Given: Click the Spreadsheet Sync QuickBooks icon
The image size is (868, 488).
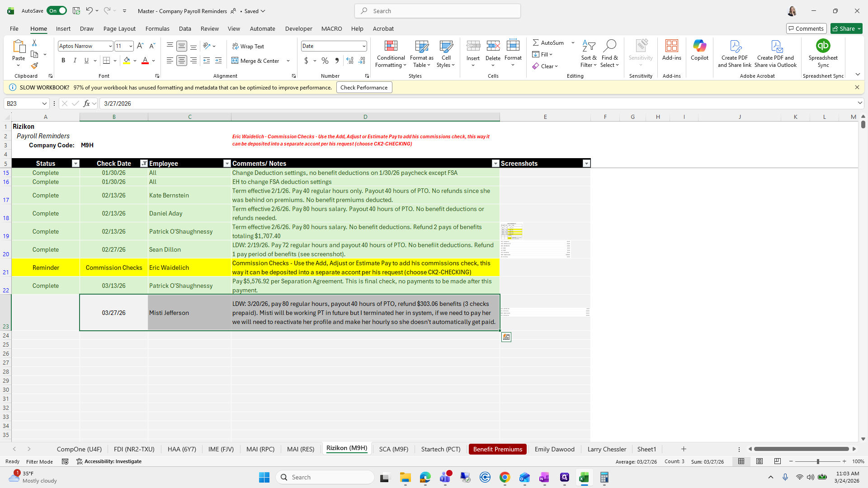Looking at the screenshot, I should point(823,46).
